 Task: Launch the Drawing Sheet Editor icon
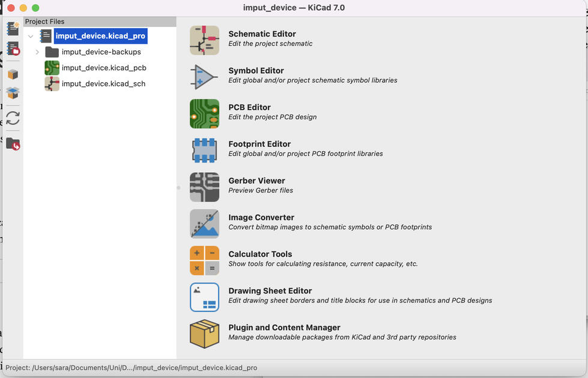click(204, 297)
